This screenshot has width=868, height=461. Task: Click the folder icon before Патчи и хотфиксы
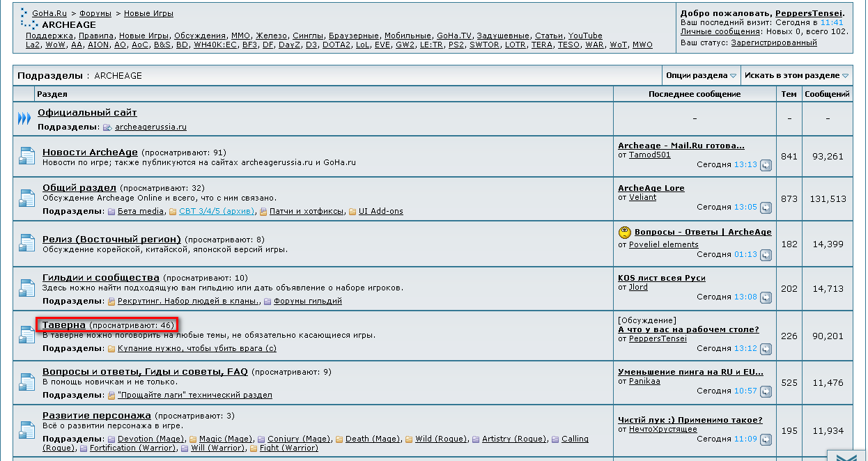coord(263,212)
